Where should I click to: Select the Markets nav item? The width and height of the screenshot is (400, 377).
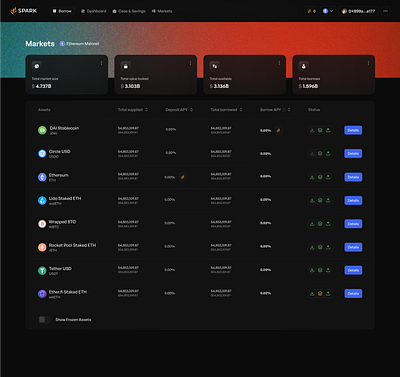[162, 11]
